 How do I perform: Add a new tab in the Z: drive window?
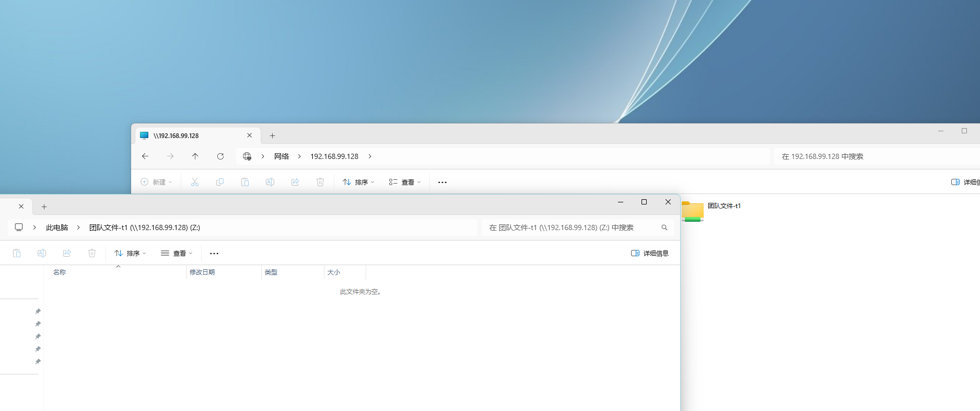tap(44, 207)
